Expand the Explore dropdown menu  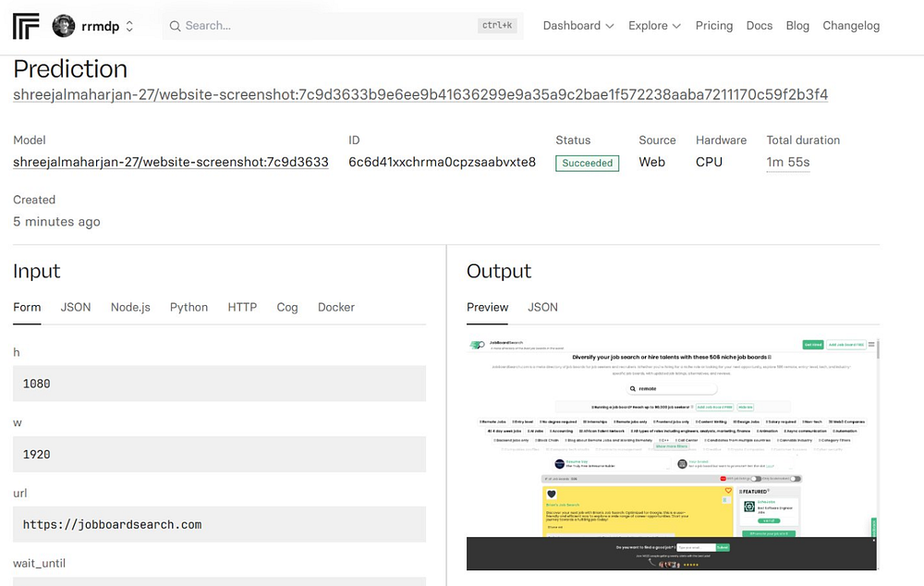pyautogui.click(x=654, y=26)
